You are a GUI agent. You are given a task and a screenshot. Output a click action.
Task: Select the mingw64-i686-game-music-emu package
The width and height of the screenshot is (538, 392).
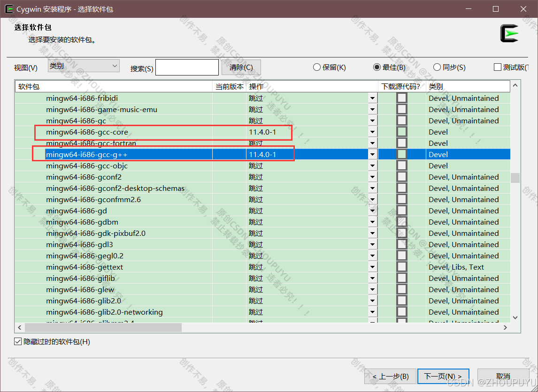pyautogui.click(x=262, y=110)
